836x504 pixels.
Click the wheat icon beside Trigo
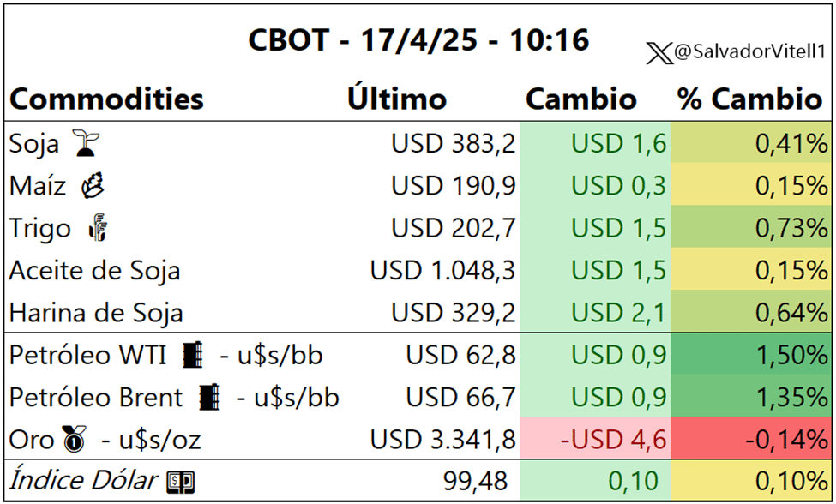click(x=98, y=228)
